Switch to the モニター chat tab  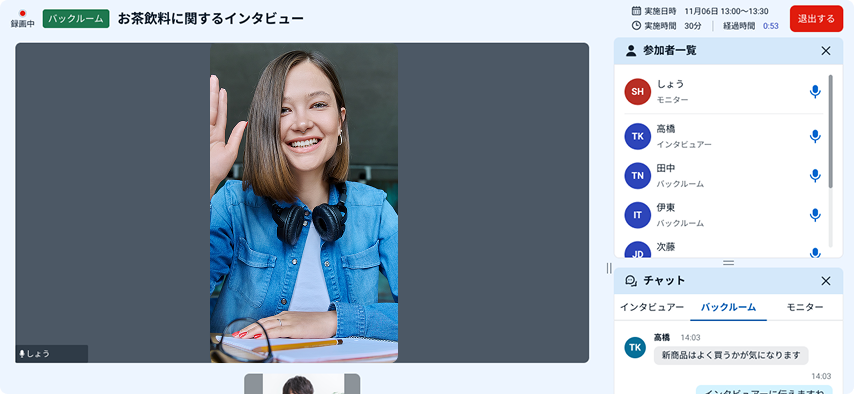[805, 307]
